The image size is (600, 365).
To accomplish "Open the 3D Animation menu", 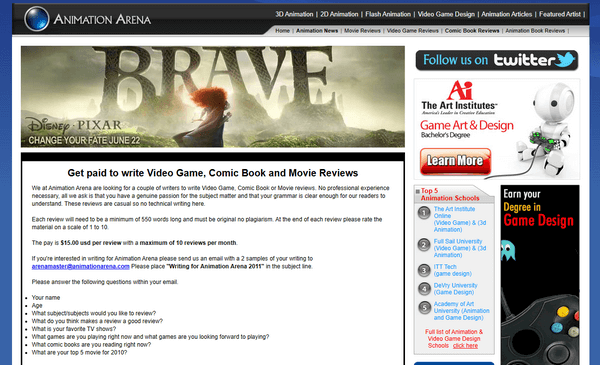I will click(x=294, y=14).
